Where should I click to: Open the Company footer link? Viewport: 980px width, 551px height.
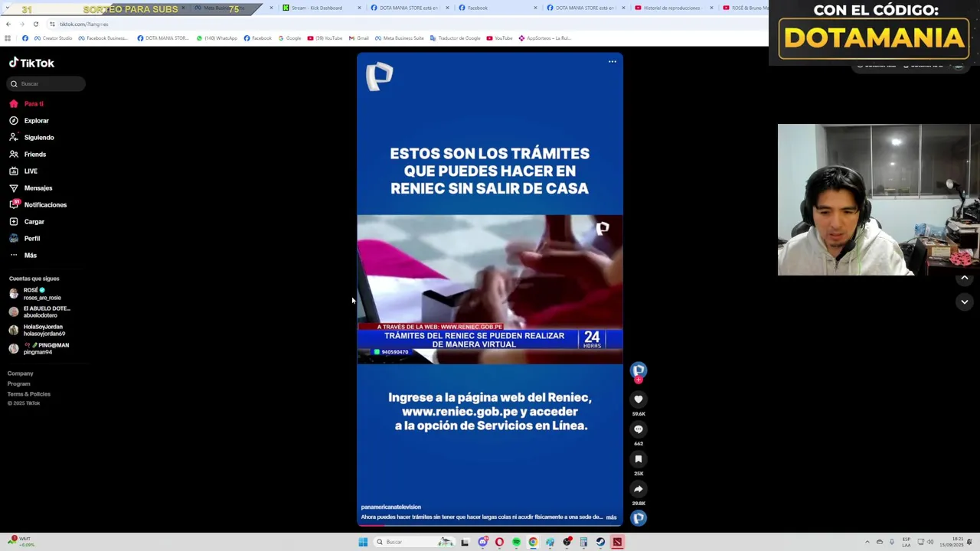point(21,373)
